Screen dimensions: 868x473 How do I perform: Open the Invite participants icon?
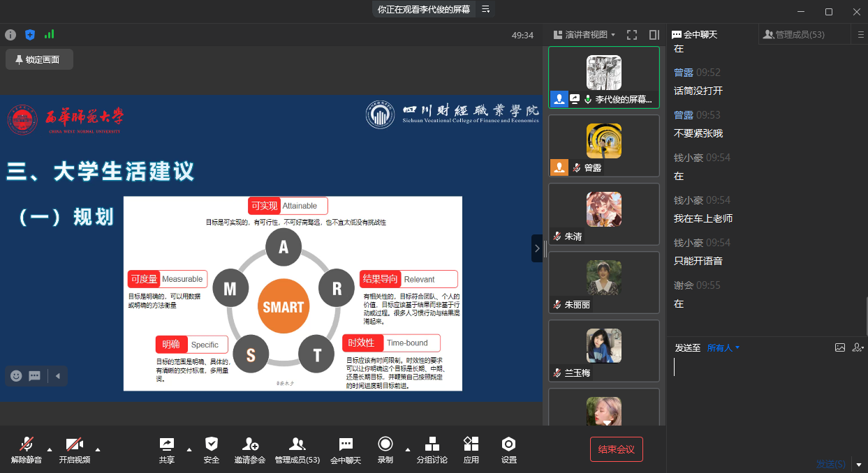(250, 450)
